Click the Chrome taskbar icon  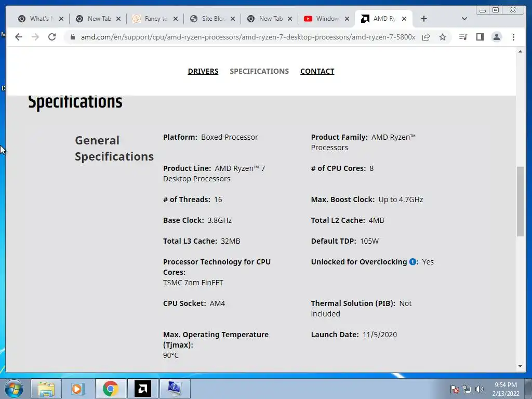coord(110,389)
